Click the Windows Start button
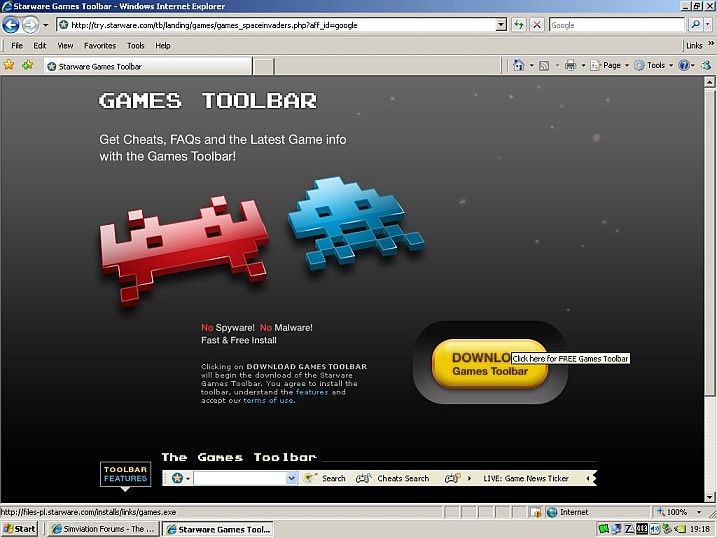 [x=20, y=529]
